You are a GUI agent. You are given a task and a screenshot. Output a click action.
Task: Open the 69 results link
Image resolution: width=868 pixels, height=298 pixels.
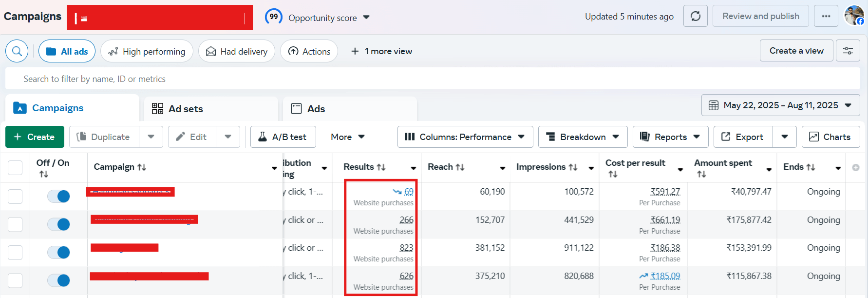(x=409, y=192)
